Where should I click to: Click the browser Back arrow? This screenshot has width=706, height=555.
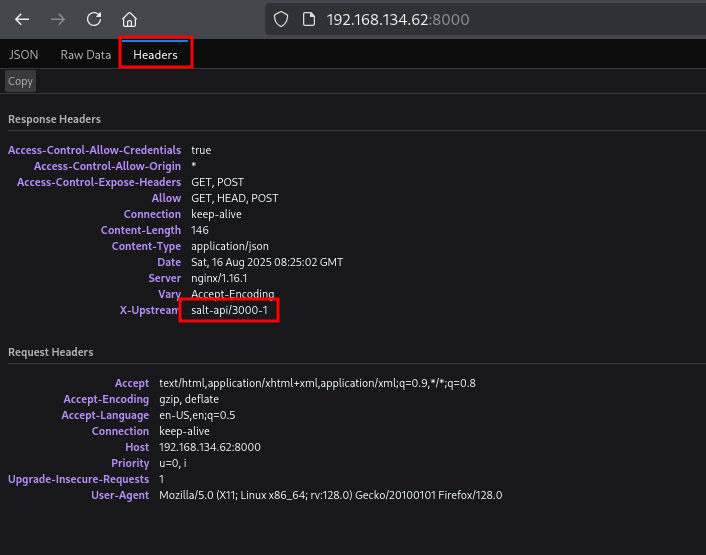click(x=22, y=19)
